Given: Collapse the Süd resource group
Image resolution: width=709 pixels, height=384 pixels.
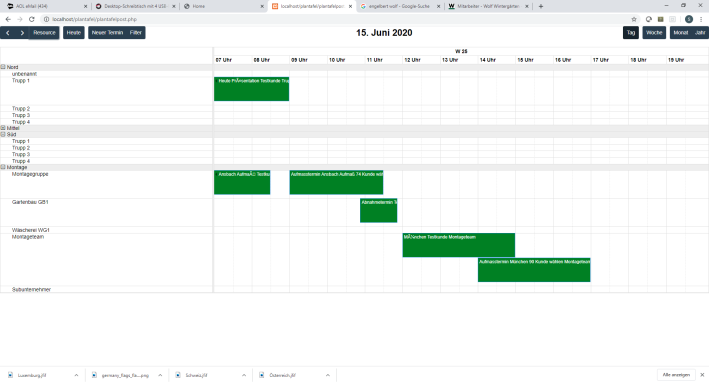Looking at the screenshot, I should [3, 134].
